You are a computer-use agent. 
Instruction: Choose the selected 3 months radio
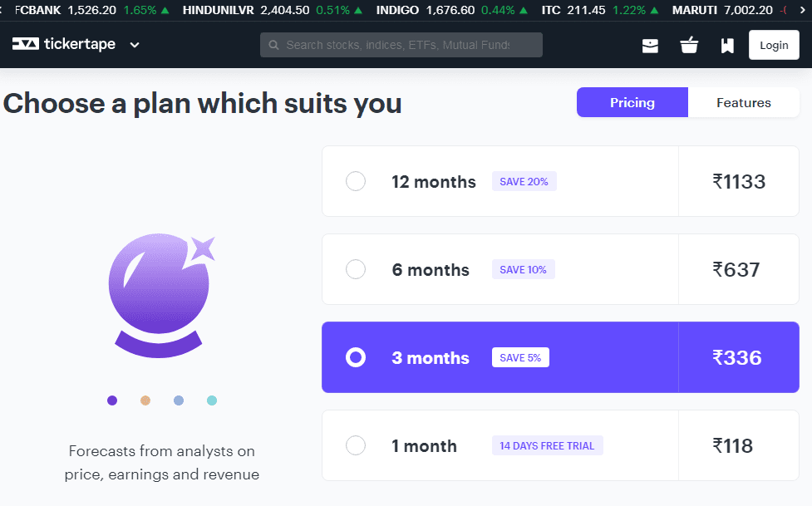(356, 357)
